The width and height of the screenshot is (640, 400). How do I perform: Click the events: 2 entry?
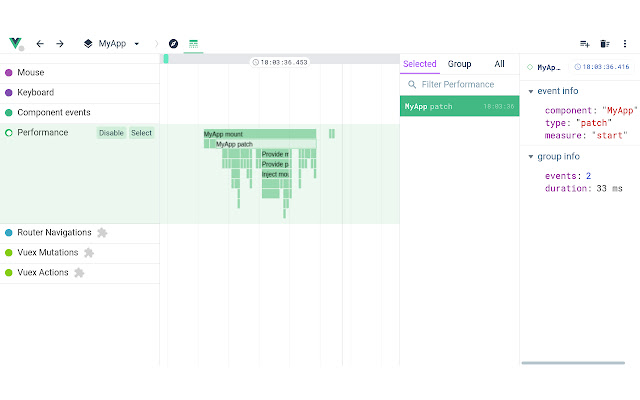click(568, 176)
